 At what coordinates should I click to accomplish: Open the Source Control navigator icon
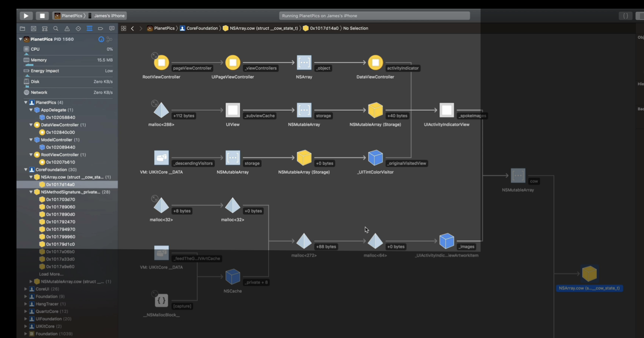click(x=33, y=28)
